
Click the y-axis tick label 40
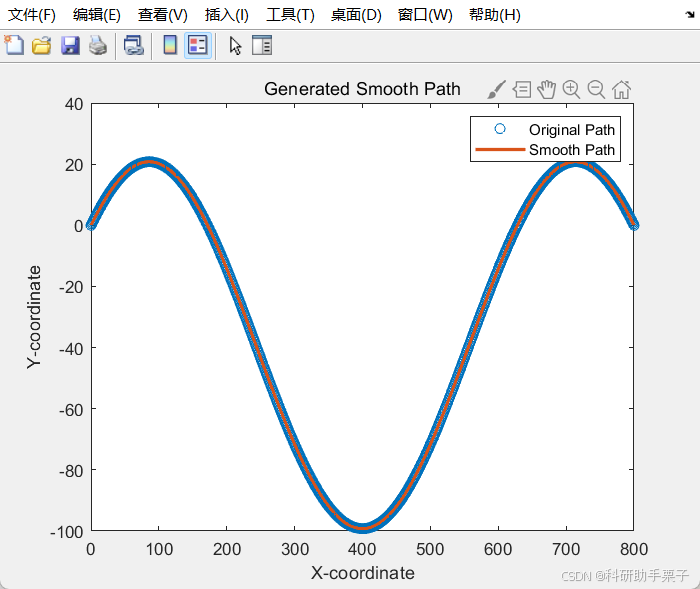pos(74,104)
